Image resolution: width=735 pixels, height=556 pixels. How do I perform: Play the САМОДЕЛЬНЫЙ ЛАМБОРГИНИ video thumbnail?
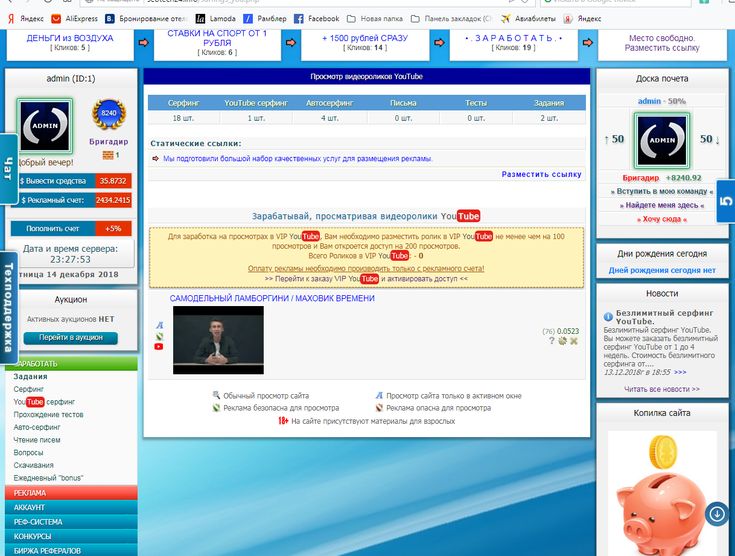pyautogui.click(x=218, y=340)
